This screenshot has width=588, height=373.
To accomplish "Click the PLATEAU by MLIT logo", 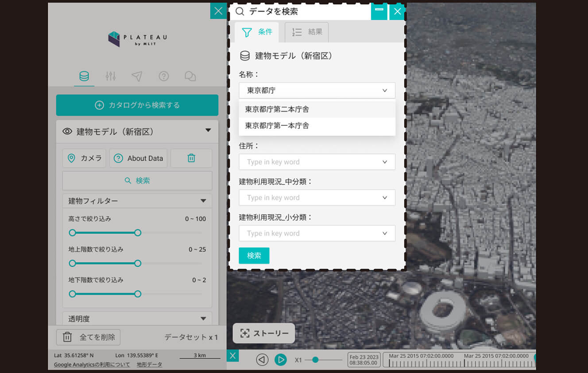I will [137, 39].
